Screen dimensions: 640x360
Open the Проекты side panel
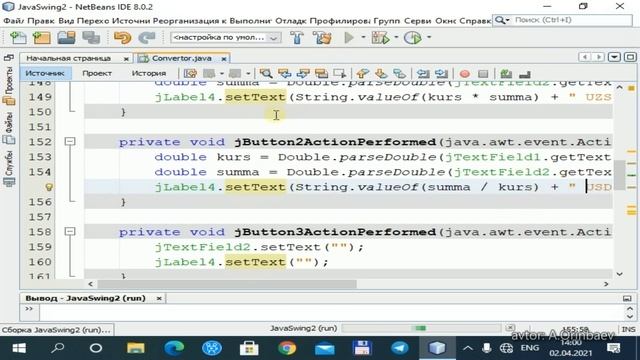(x=9, y=86)
